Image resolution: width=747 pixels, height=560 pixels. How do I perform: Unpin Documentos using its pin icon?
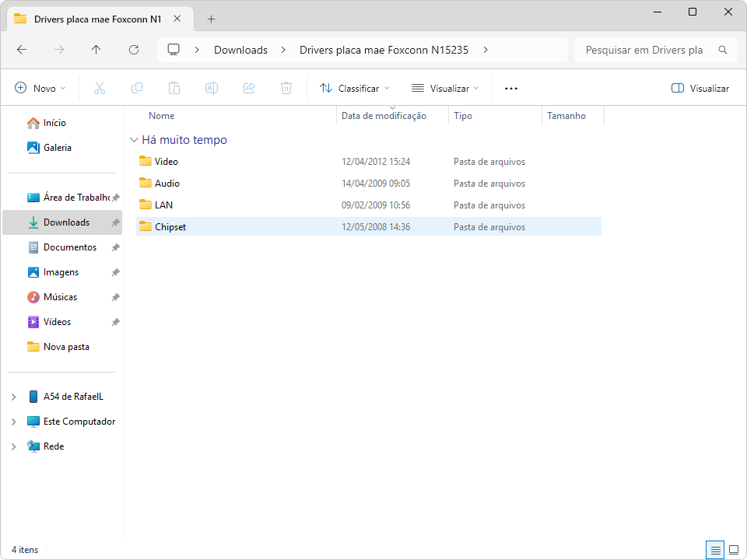[x=116, y=247]
